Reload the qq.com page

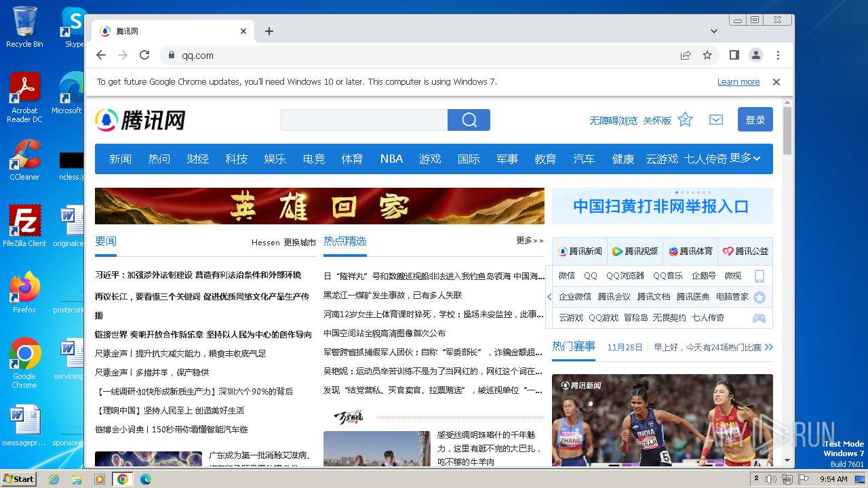click(x=144, y=55)
